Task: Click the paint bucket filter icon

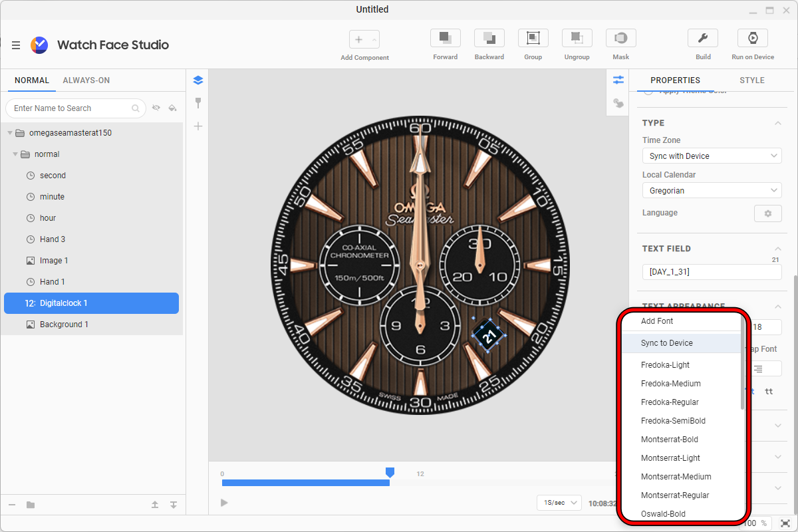Action: (x=172, y=108)
